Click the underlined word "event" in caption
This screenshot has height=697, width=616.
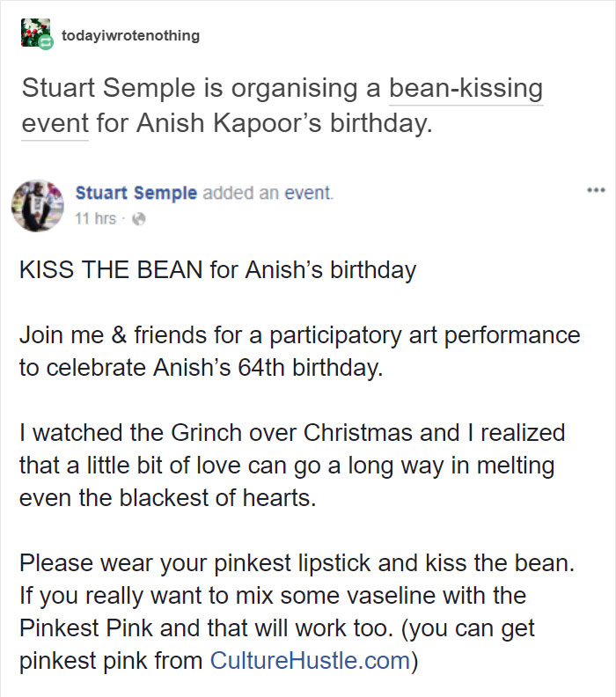(x=55, y=123)
